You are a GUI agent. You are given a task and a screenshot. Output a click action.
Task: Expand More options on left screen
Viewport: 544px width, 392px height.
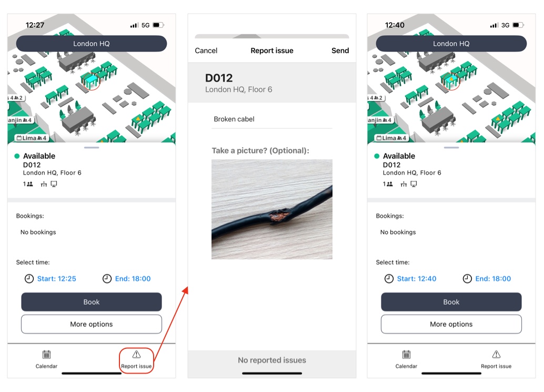click(x=91, y=324)
